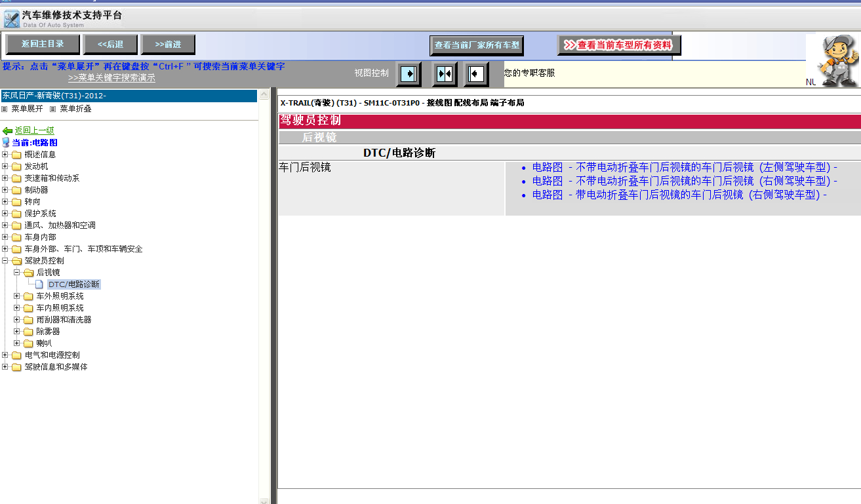Click 返回主目录 button
Screen dimensions: 861x504
pos(43,45)
